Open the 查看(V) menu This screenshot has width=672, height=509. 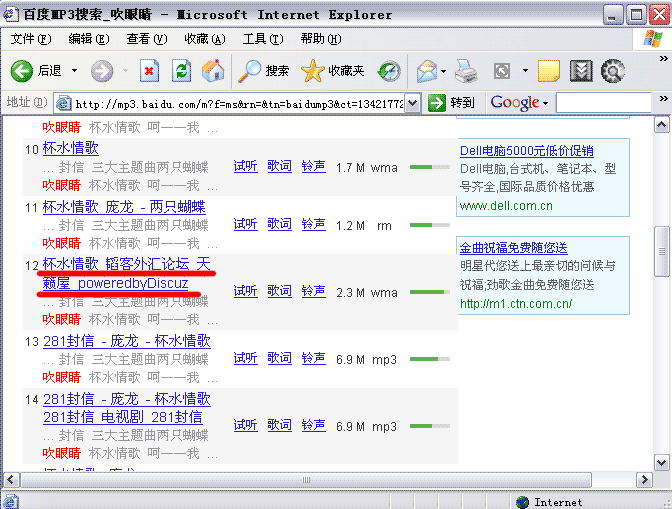click(x=147, y=39)
